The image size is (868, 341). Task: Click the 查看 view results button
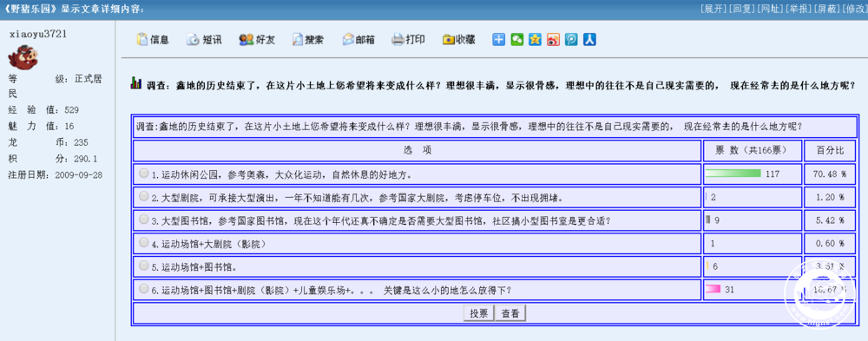point(510,313)
